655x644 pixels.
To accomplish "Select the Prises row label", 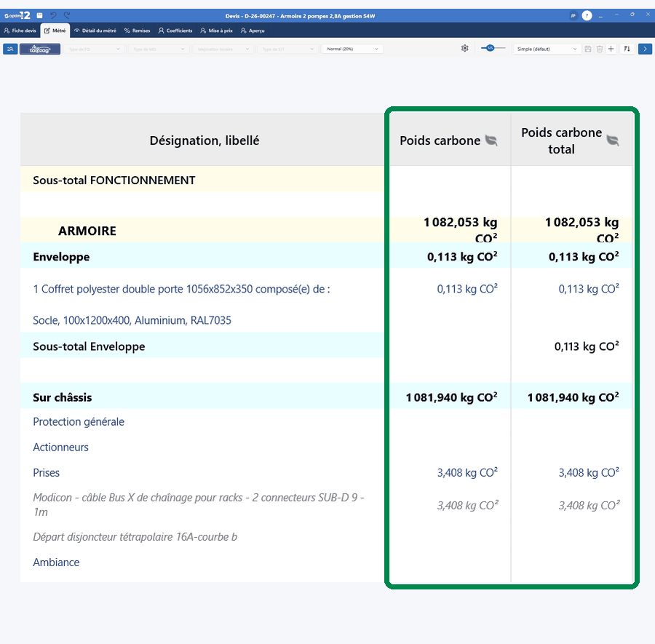I will coord(47,473).
